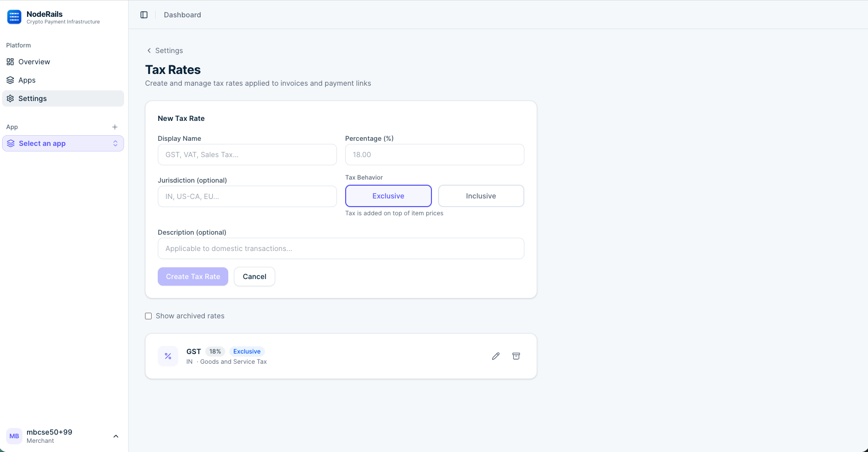Image resolution: width=868 pixels, height=452 pixels.
Task: Focus the Percentage (%) input field
Action: point(434,155)
